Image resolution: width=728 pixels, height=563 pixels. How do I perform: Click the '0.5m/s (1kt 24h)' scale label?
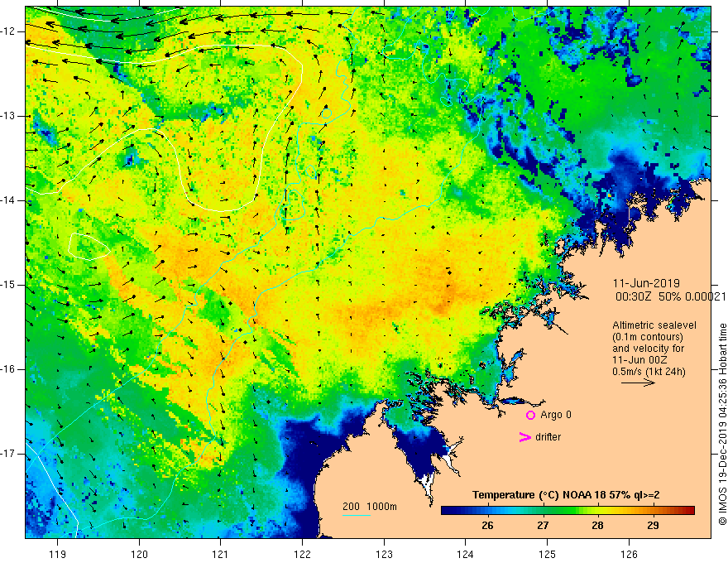tap(649, 372)
